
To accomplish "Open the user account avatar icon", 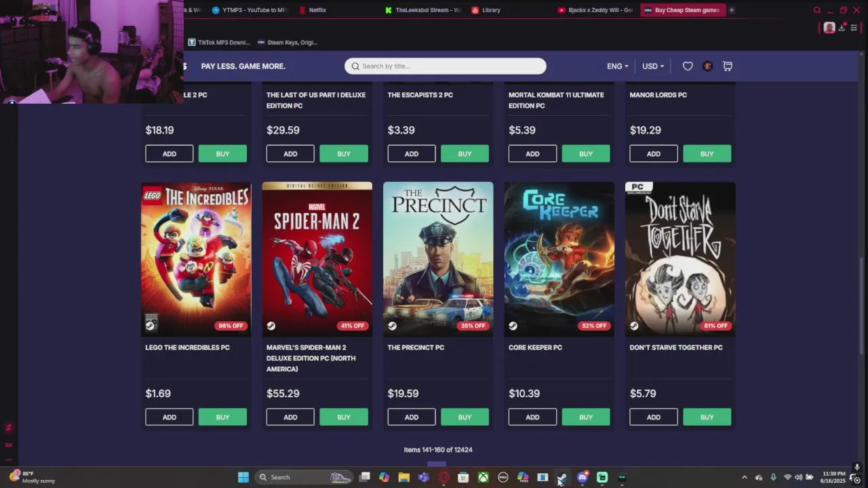I will coord(707,66).
